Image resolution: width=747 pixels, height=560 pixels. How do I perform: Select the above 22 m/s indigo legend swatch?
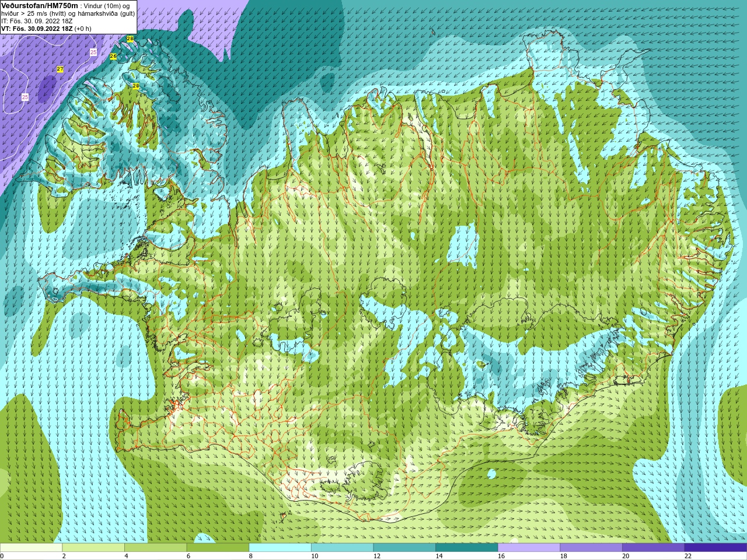pyautogui.click(x=715, y=548)
